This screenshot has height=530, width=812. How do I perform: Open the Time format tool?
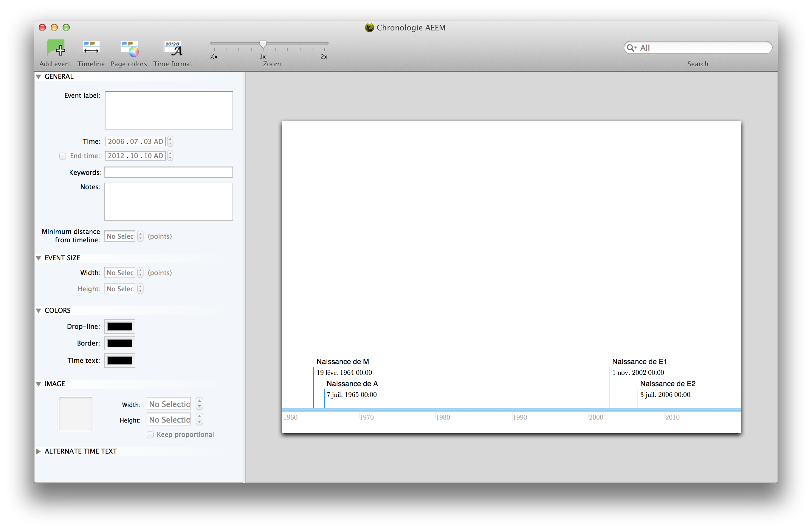tap(173, 48)
